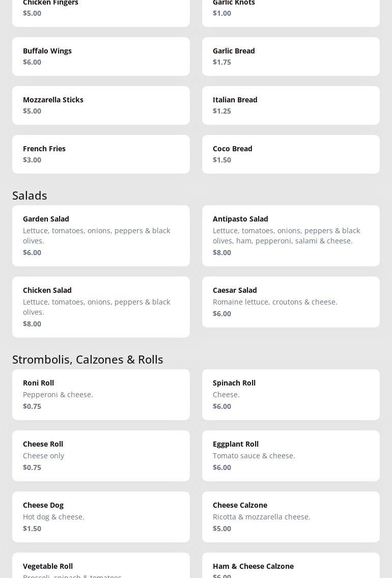The image size is (392, 578).
Task: Choose the Antipasto Salad item
Action: pos(291,236)
